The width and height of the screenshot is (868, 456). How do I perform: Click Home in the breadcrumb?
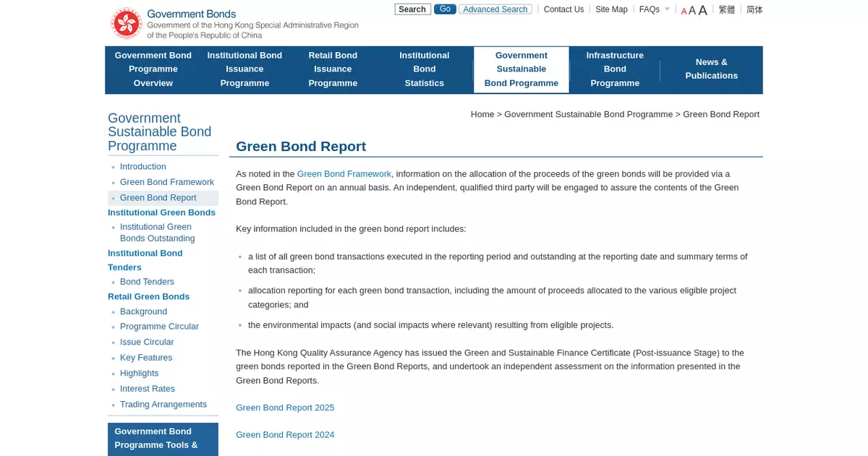482,114
